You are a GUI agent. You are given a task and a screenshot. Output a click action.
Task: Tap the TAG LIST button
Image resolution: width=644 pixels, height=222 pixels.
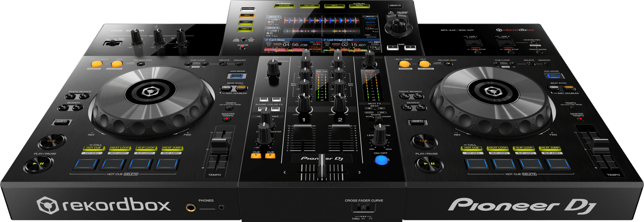coord(309,6)
